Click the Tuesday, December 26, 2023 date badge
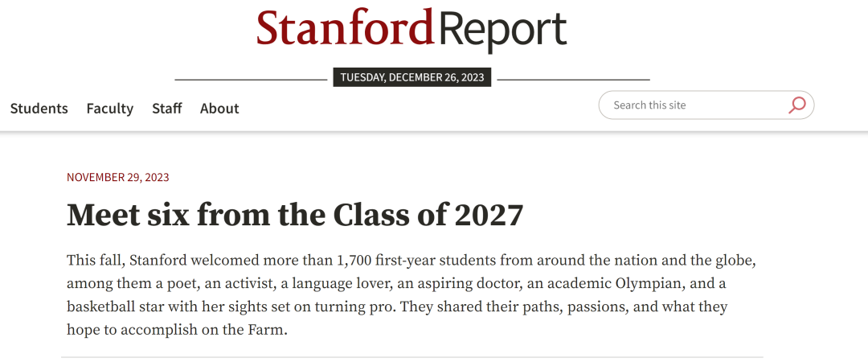 click(411, 77)
